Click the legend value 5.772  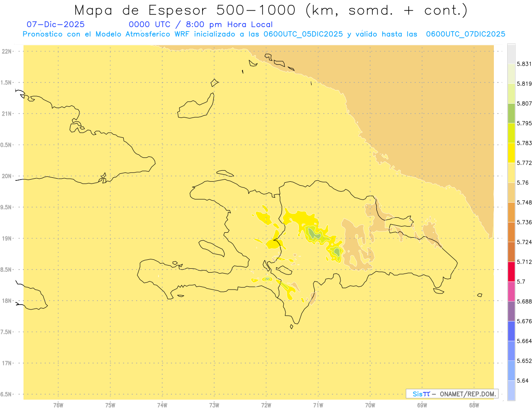524,163
